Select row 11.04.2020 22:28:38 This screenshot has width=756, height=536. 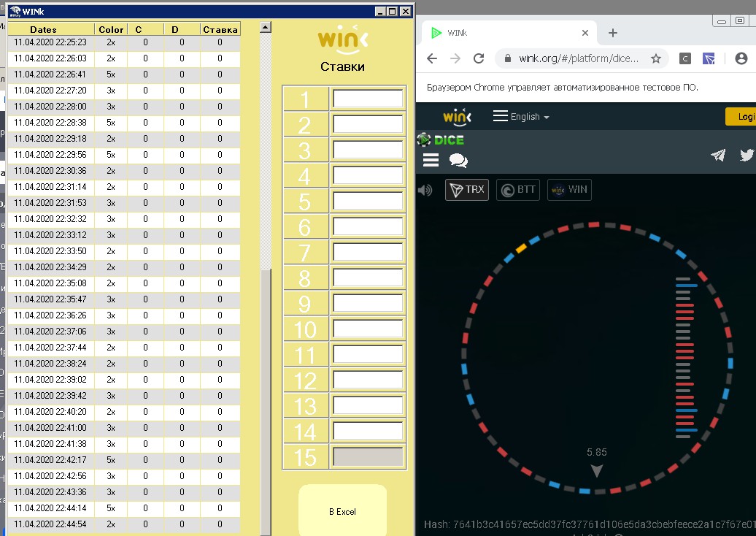click(x=124, y=123)
